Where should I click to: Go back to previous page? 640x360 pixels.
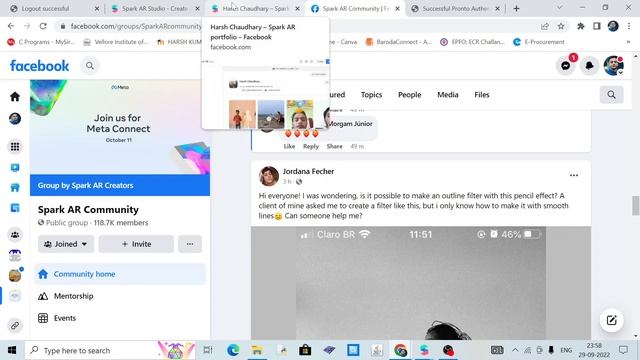[11, 26]
